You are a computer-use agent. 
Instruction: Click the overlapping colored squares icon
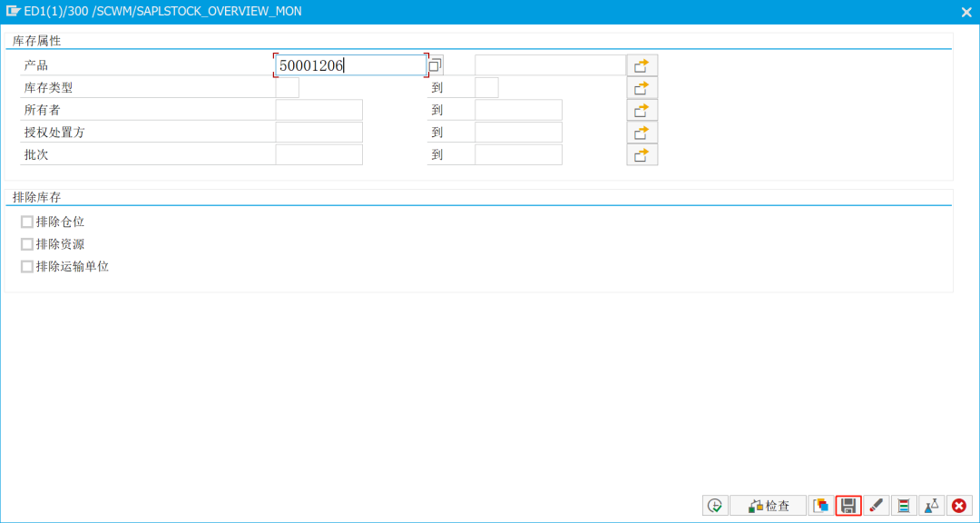click(821, 506)
